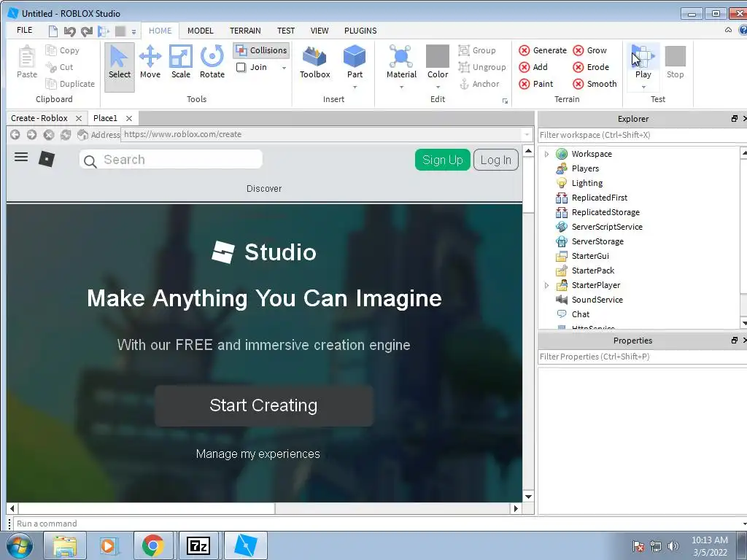Click the browser stop loading icon

coord(49,135)
